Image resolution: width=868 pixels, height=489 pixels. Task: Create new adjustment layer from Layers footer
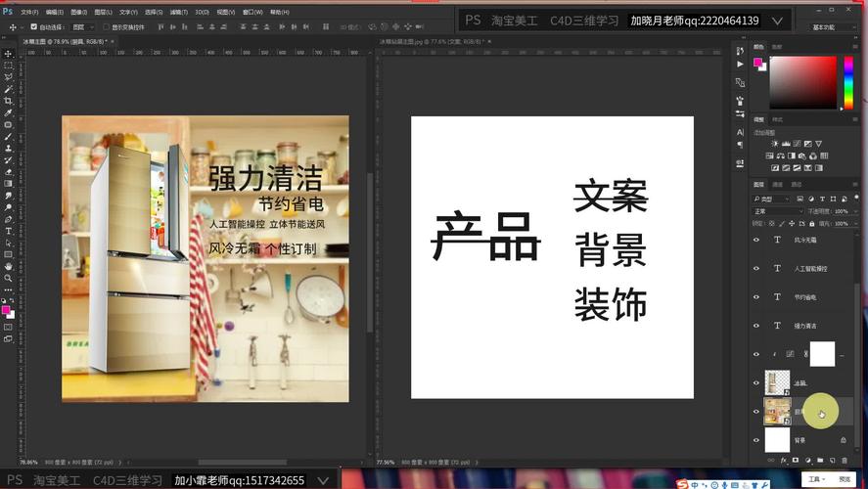(x=807, y=461)
